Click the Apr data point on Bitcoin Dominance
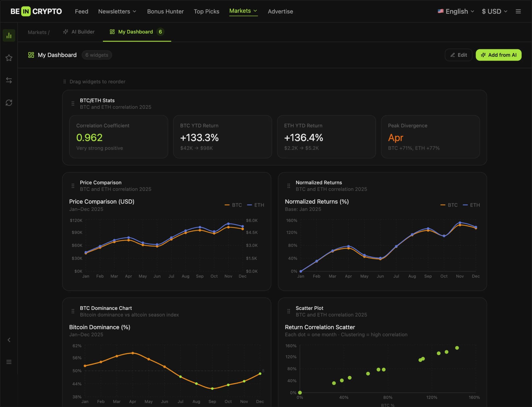The height and width of the screenshot is (407, 532). coord(133,353)
